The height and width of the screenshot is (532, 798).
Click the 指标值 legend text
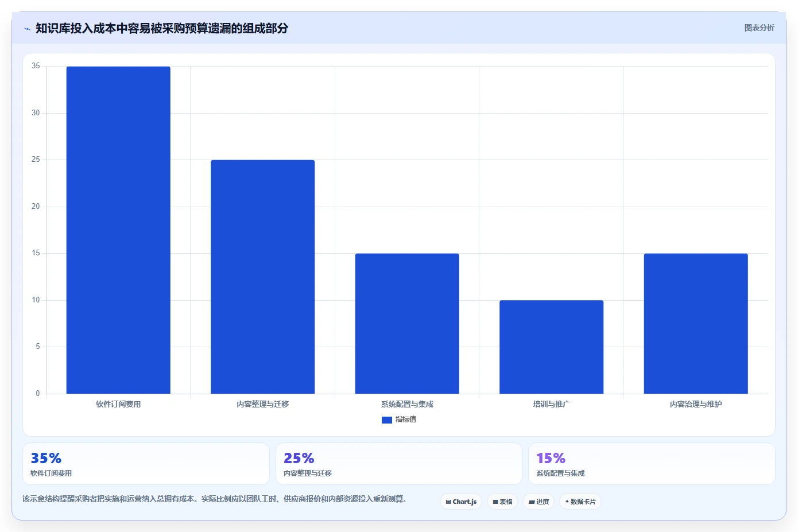coord(406,420)
